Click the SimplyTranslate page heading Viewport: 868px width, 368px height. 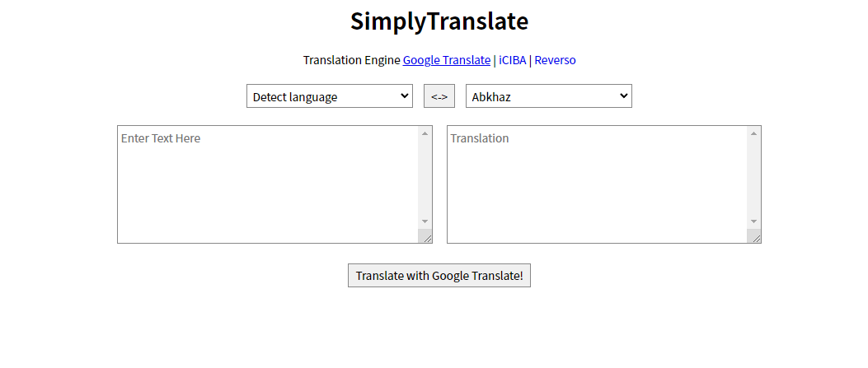pyautogui.click(x=439, y=21)
